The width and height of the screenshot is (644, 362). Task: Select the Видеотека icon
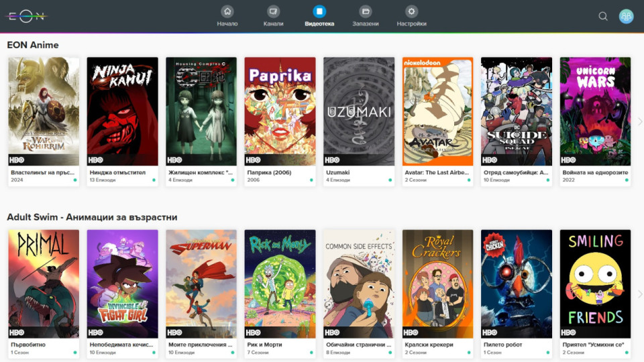coord(319,11)
